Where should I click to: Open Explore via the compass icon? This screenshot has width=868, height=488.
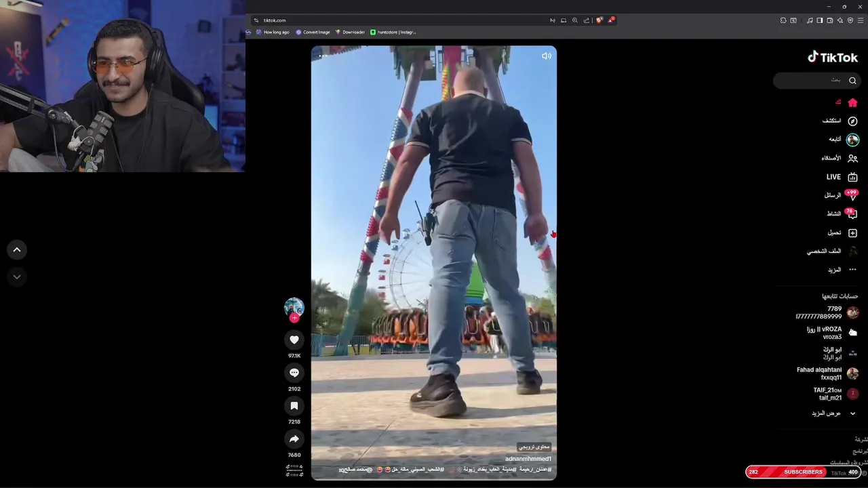click(x=852, y=121)
